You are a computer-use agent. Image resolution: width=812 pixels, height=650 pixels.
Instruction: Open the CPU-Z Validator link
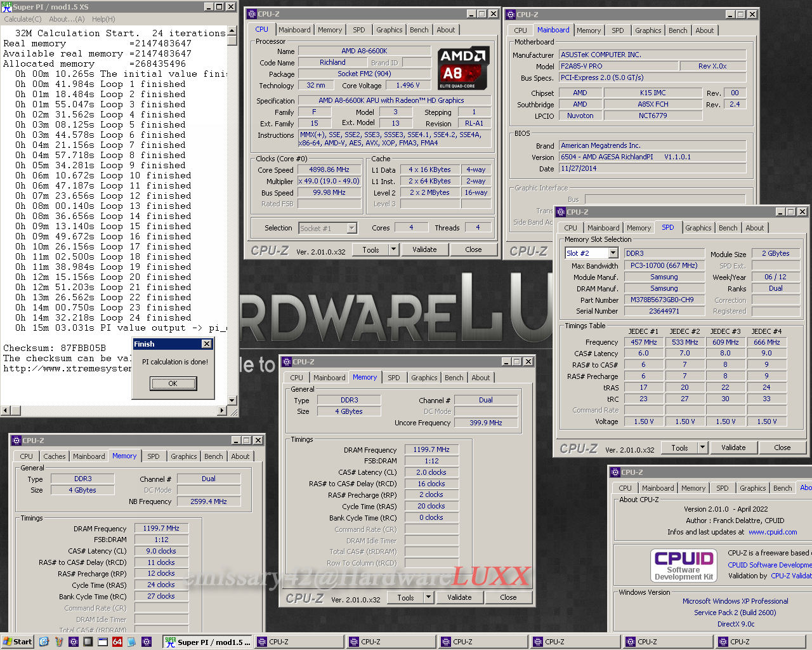pos(791,576)
